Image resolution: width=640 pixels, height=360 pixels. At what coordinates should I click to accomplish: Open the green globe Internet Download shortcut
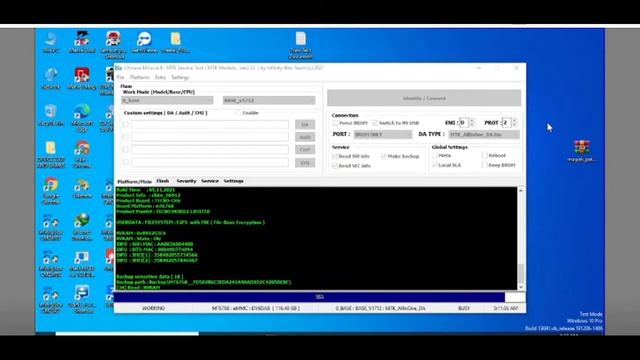tap(82, 227)
